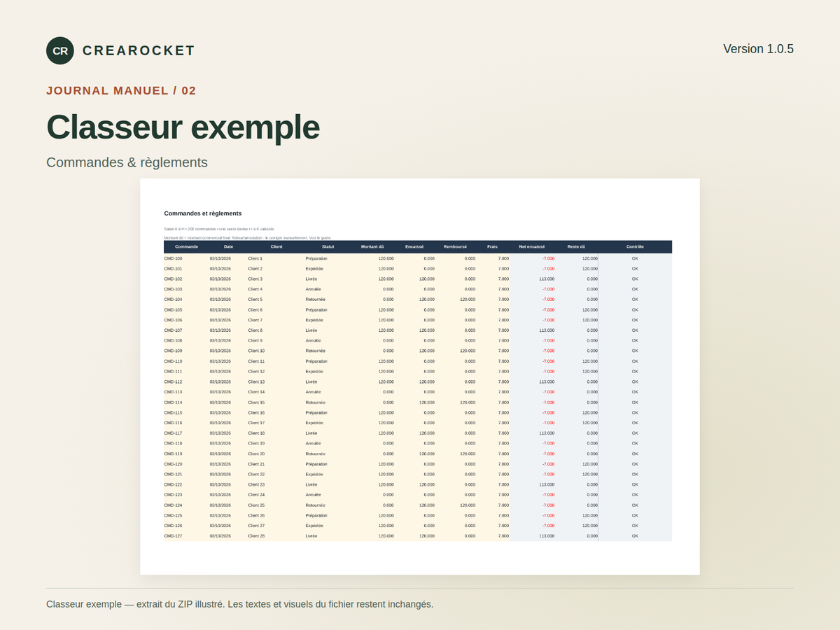Screen dimensions: 840x630
Task: Click the Encaissé 120.000 in row CMD-117
Action: pos(426,433)
